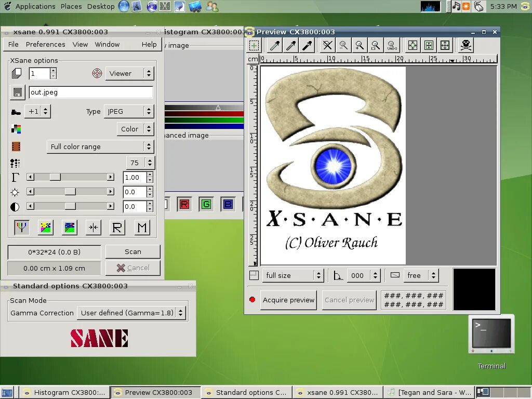Zoom into the selected area icon

pyautogui.click(x=376, y=45)
